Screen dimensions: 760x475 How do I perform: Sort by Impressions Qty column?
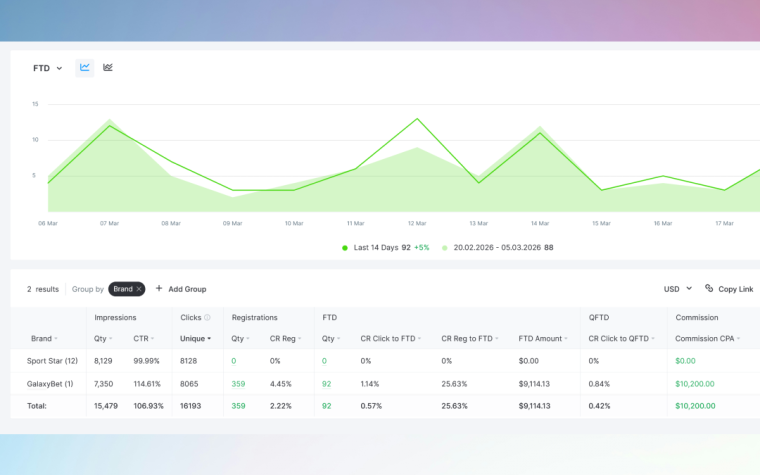(x=103, y=338)
